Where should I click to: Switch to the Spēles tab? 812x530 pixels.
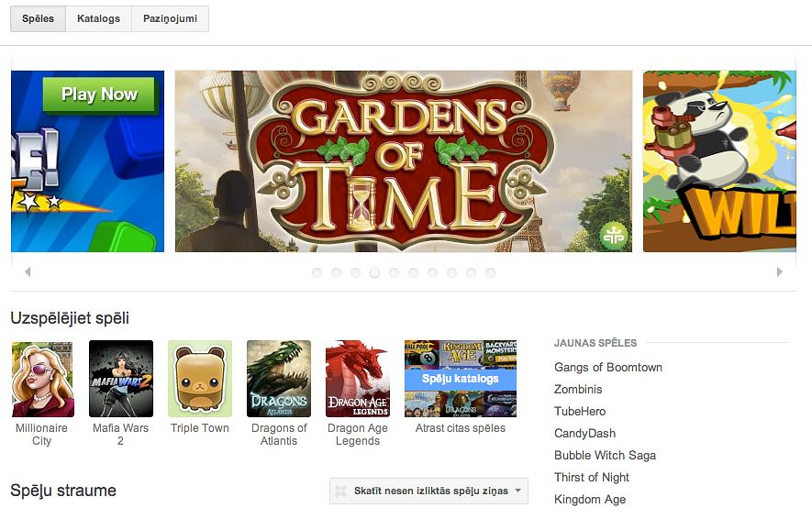click(38, 18)
